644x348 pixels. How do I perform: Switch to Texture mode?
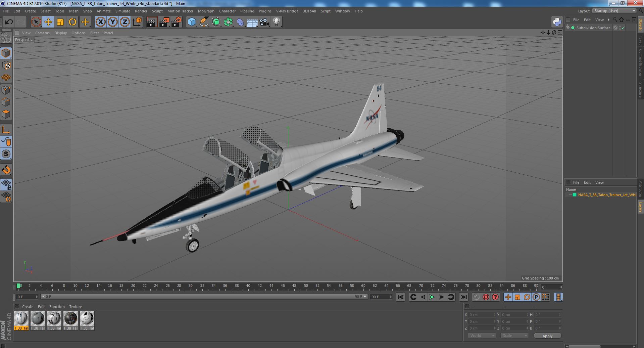point(6,66)
